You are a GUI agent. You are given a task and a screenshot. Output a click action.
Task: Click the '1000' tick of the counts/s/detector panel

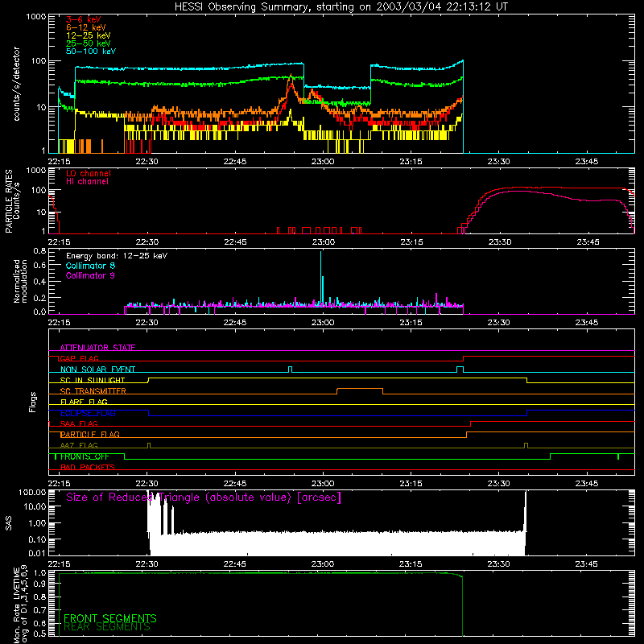[x=36, y=17]
